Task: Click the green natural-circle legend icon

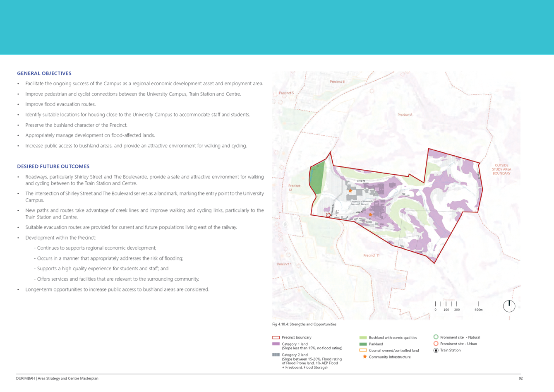Action: pyautogui.click(x=436, y=337)
